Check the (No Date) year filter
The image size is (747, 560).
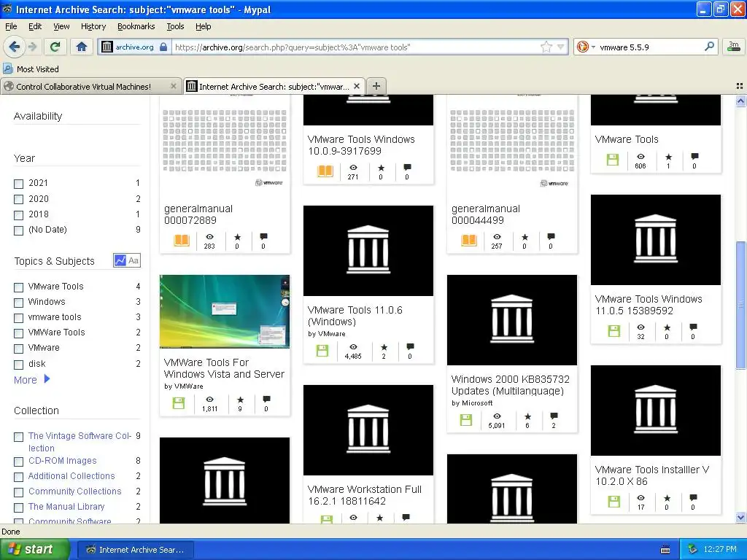tap(18, 231)
